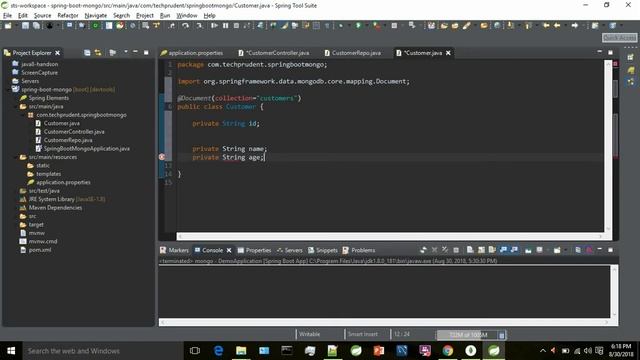Open Project Explorer view menu arrow
The height and width of the screenshot is (360, 640).
(x=126, y=52)
